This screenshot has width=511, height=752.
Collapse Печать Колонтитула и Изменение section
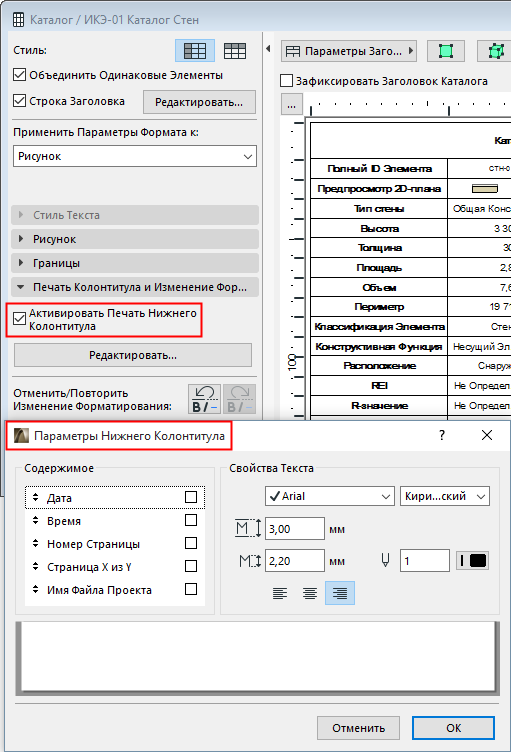pos(135,287)
